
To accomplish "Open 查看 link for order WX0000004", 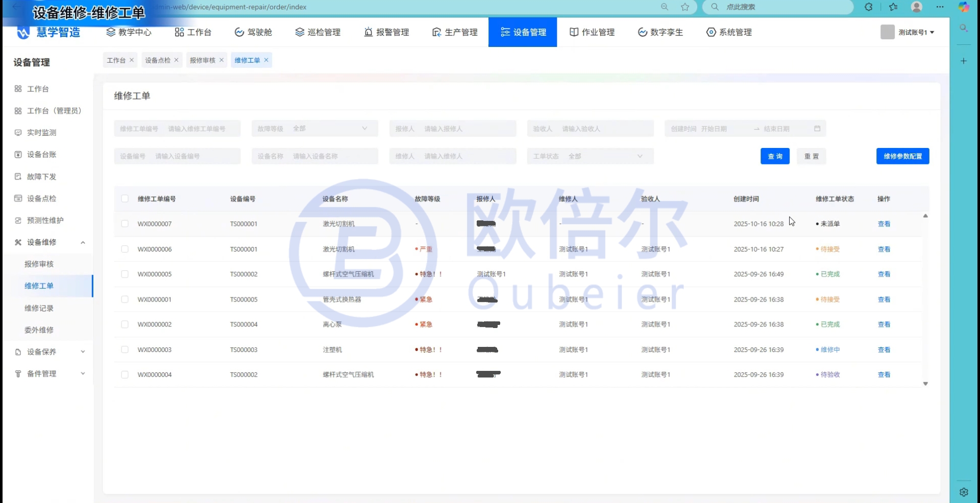I will point(884,375).
